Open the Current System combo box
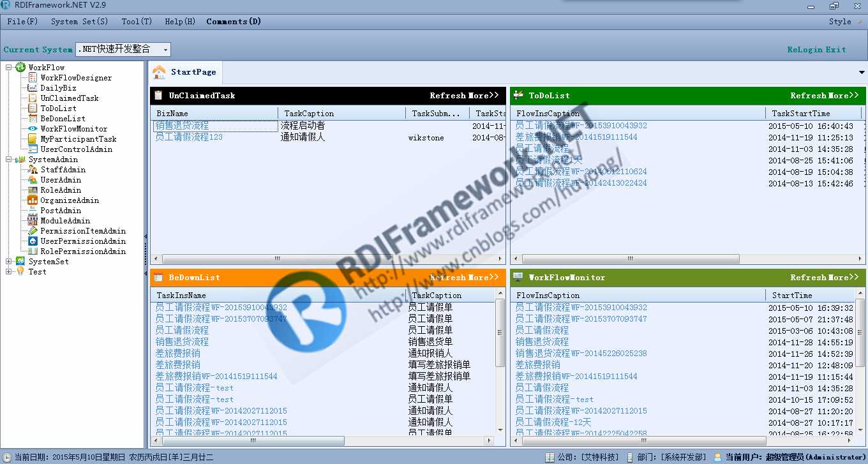 click(123, 49)
